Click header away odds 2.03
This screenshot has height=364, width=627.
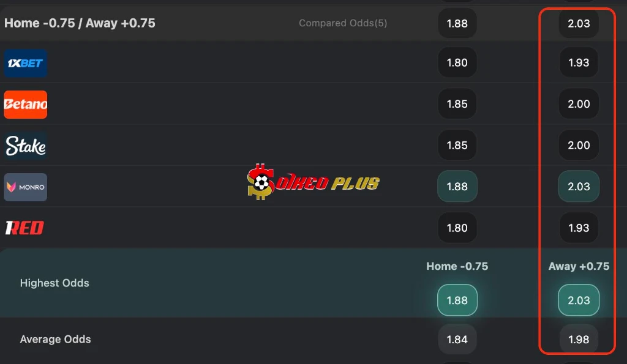pyautogui.click(x=579, y=23)
